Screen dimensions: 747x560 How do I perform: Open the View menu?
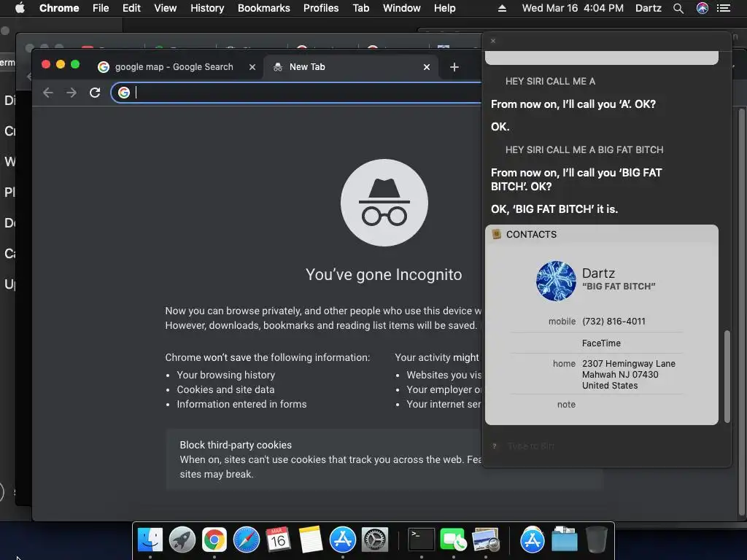point(166,8)
